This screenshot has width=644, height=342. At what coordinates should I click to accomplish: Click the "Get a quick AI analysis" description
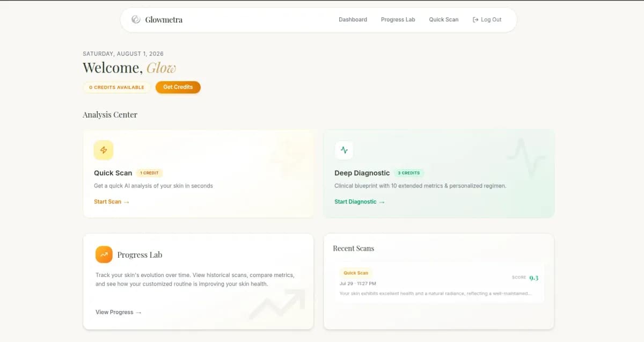point(153,186)
